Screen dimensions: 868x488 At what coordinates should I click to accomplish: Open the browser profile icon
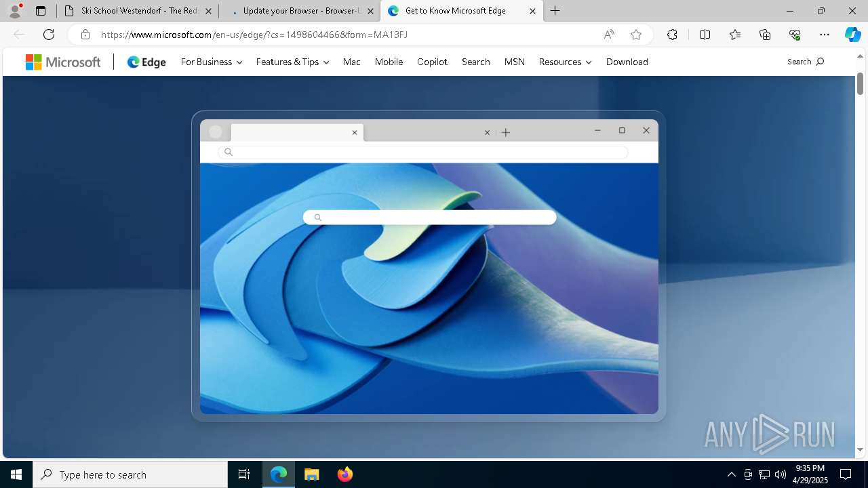[15, 11]
